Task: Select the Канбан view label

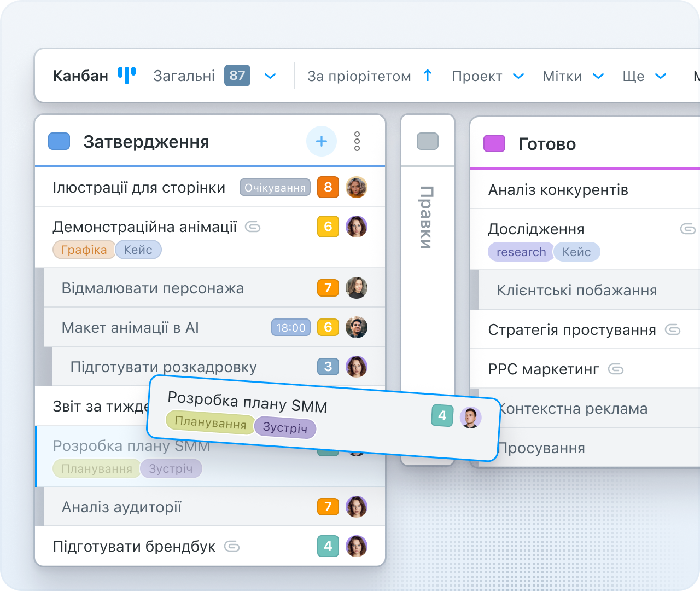Action: (80, 76)
